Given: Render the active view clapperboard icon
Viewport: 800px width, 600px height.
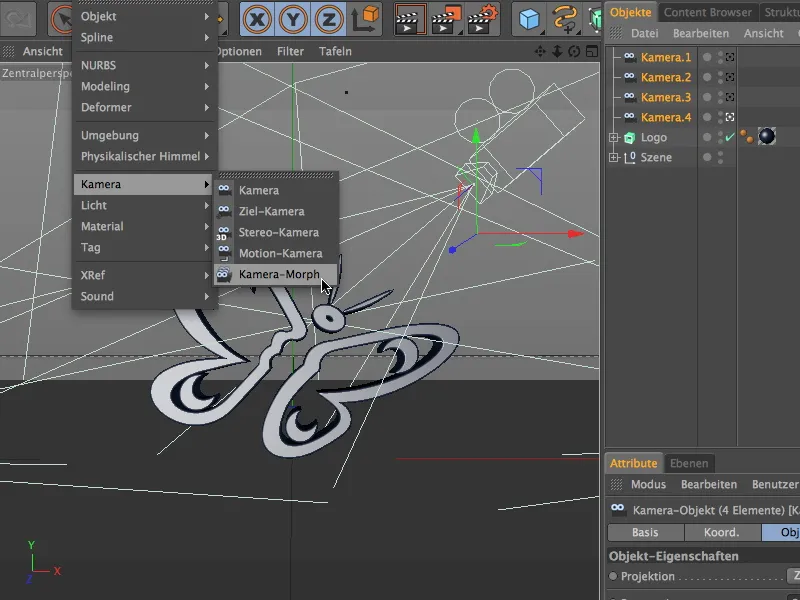Looking at the screenshot, I should [410, 20].
